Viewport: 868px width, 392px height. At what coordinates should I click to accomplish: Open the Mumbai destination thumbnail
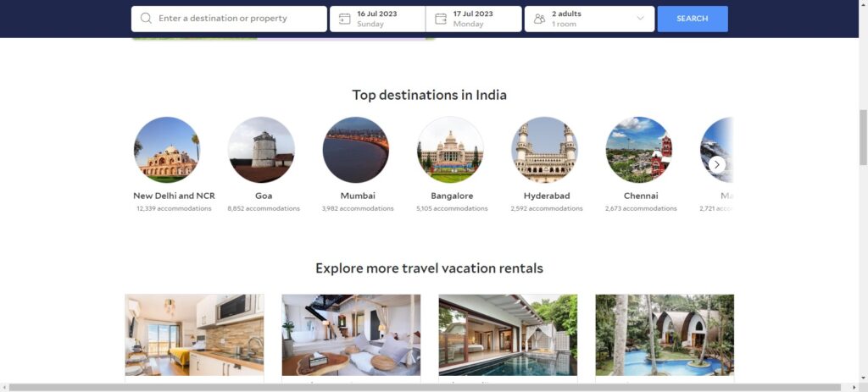pyautogui.click(x=355, y=150)
